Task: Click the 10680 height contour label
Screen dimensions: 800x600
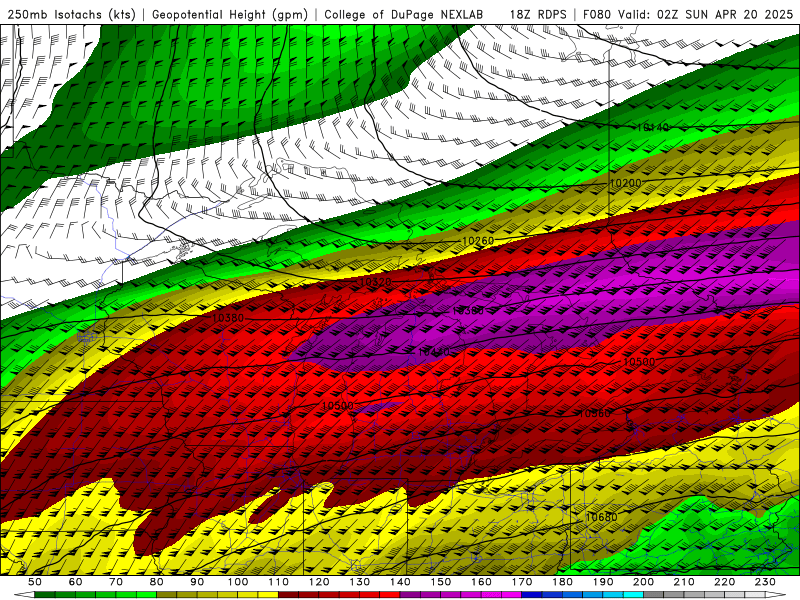Action: coord(602,517)
